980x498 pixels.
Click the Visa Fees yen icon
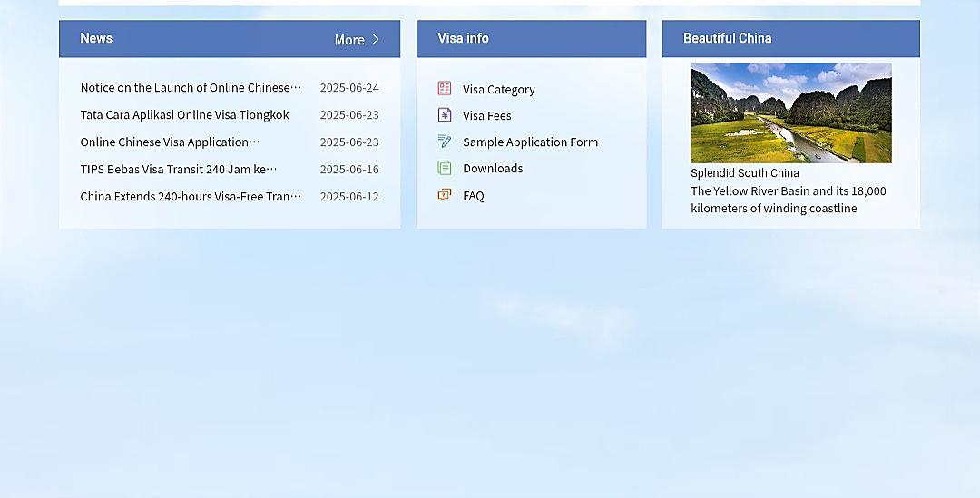445,115
